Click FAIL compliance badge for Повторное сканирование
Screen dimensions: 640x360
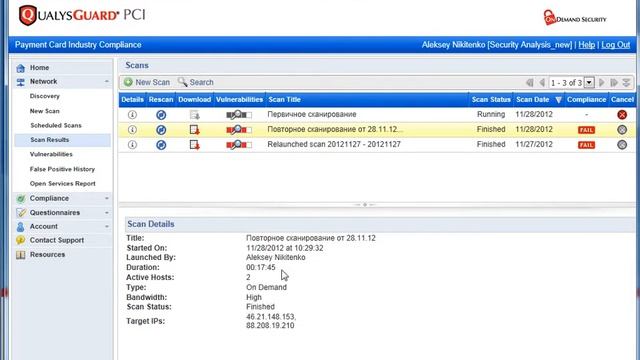pos(587,130)
